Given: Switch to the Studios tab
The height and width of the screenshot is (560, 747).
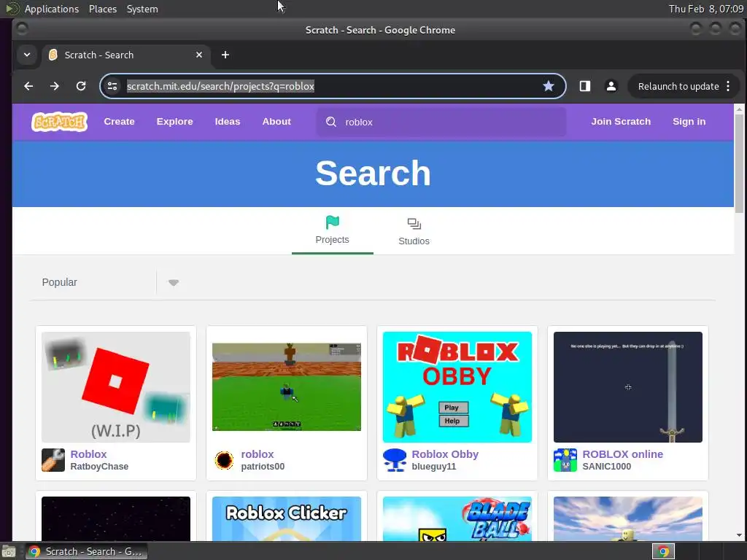Looking at the screenshot, I should [x=414, y=231].
